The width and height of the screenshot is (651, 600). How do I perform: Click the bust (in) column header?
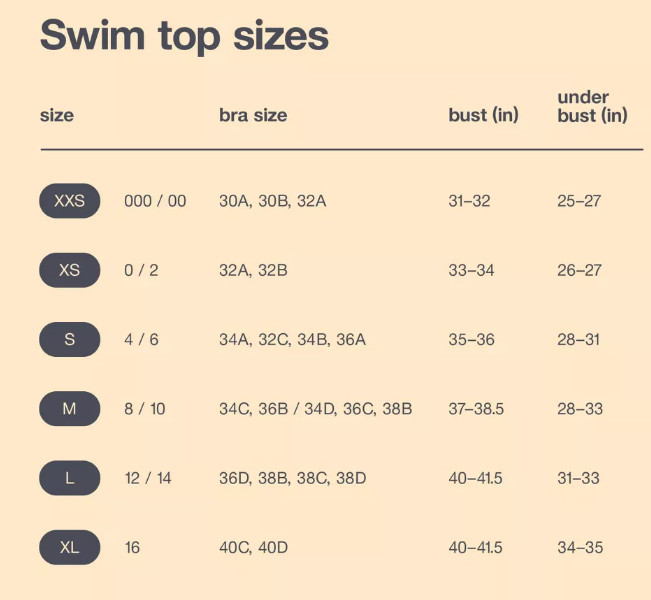[483, 115]
